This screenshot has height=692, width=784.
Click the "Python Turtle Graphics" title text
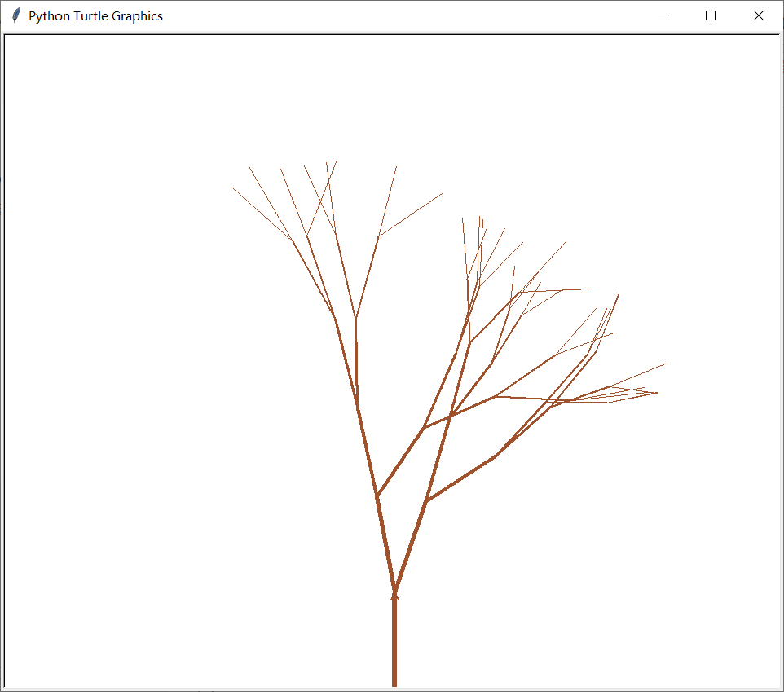95,16
